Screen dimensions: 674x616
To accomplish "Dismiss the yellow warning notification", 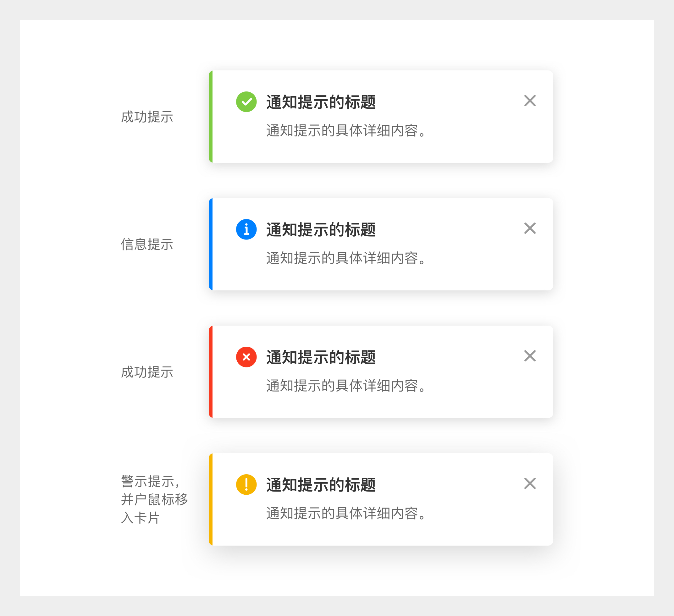I will tap(530, 483).
